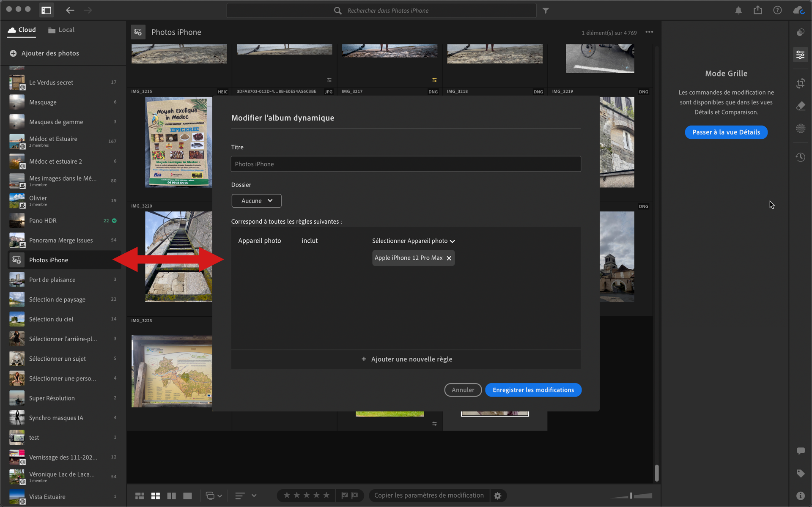The width and height of the screenshot is (812, 507).
Task: Open the Sélection du ciel album
Action: (63, 319)
